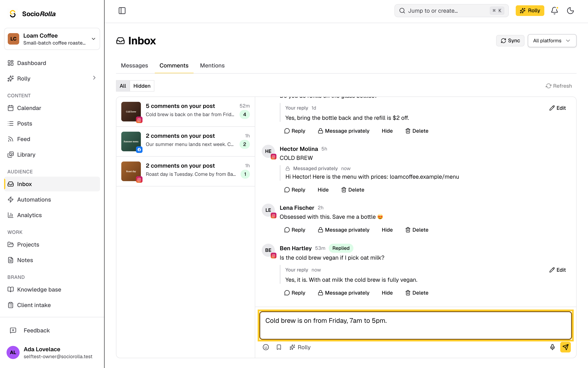Switch to the Mentions tab
588x368 pixels.
(212, 65)
